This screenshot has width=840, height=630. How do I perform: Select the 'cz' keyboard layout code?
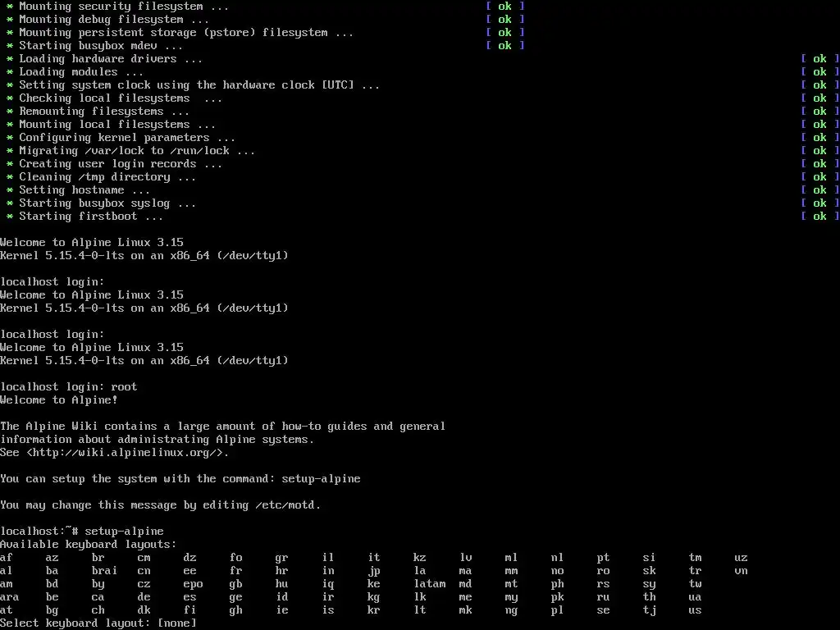pyautogui.click(x=144, y=584)
